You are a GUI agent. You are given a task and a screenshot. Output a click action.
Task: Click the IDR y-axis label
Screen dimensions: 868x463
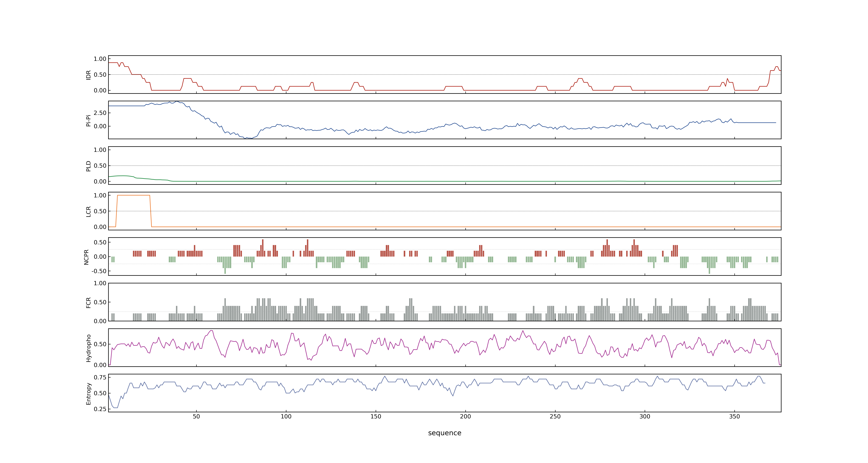tap(88, 75)
